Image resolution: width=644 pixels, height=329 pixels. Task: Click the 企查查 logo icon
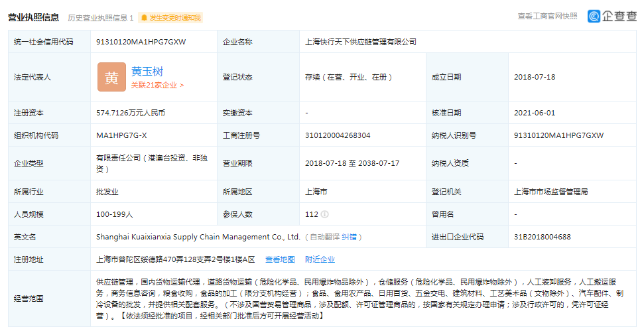point(594,16)
